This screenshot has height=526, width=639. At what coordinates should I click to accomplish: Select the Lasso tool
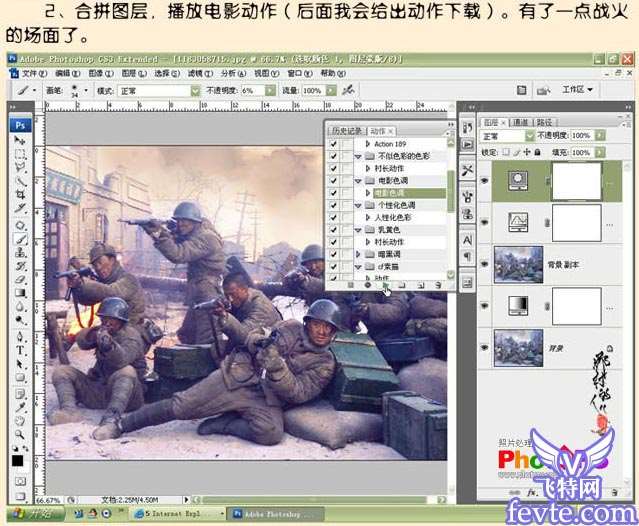pyautogui.click(x=20, y=167)
